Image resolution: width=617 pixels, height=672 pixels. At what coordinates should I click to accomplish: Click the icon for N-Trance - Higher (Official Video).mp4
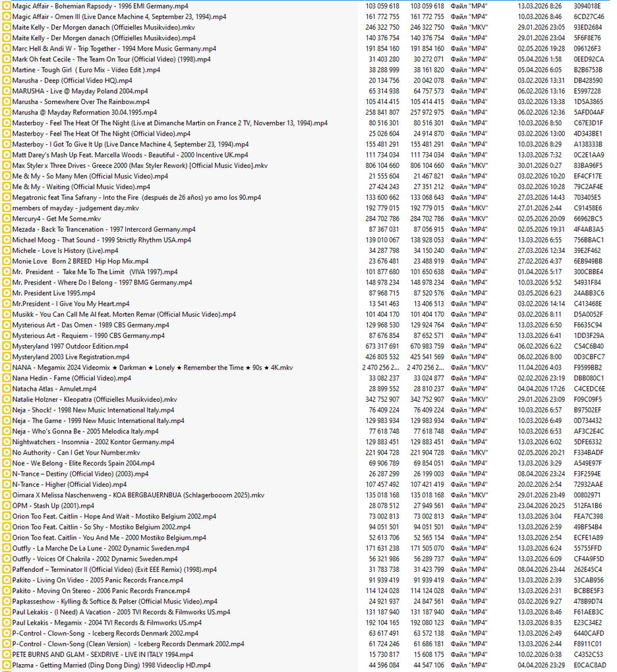(x=7, y=485)
